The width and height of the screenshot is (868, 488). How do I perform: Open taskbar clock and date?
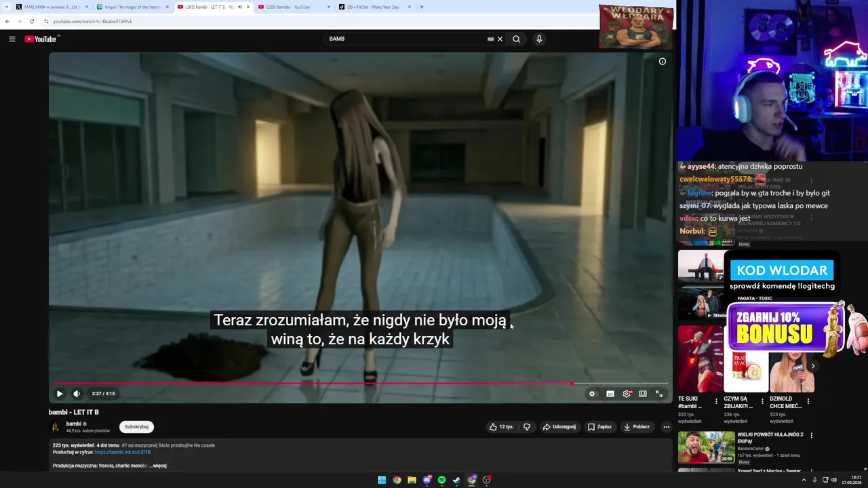pyautogui.click(x=852, y=480)
